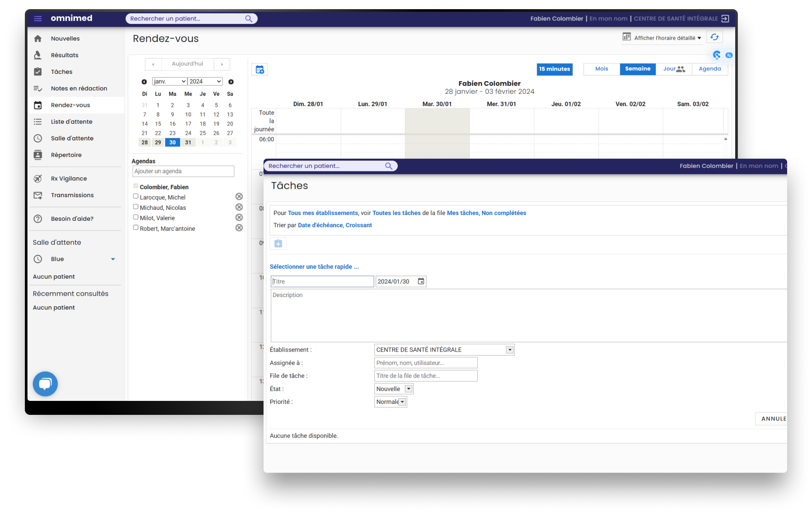Click the refresh schedule icon

[x=714, y=37]
